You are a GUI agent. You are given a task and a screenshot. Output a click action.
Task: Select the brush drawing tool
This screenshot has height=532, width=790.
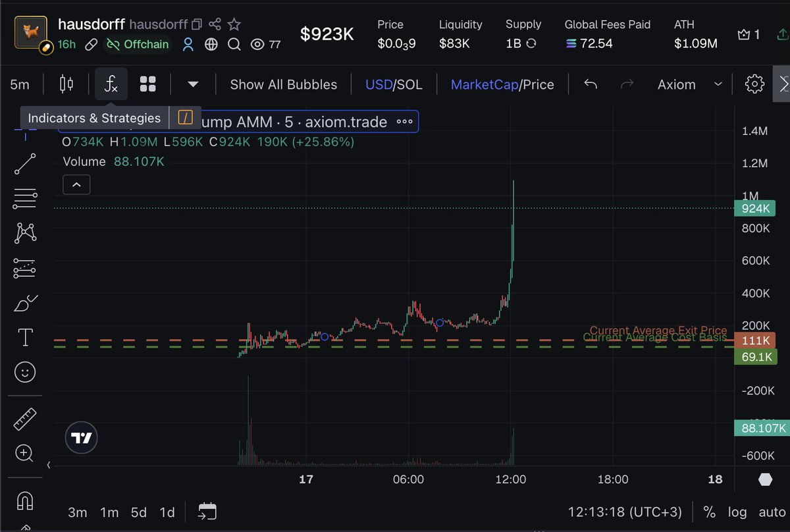coord(25,303)
